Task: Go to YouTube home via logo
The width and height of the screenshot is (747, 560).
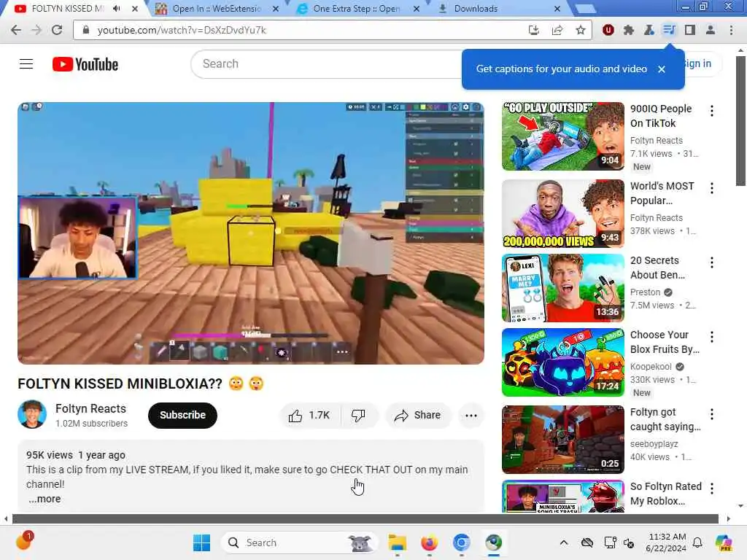Action: point(85,64)
